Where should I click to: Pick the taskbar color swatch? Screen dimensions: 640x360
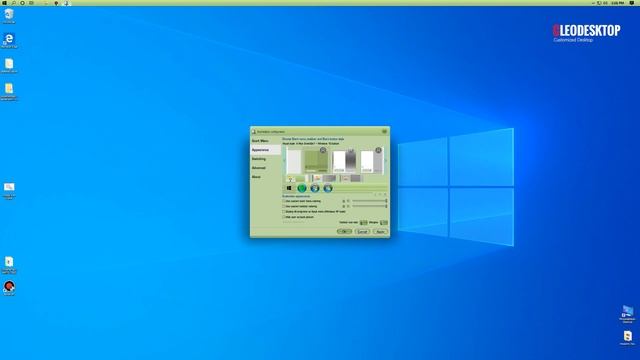(344, 207)
